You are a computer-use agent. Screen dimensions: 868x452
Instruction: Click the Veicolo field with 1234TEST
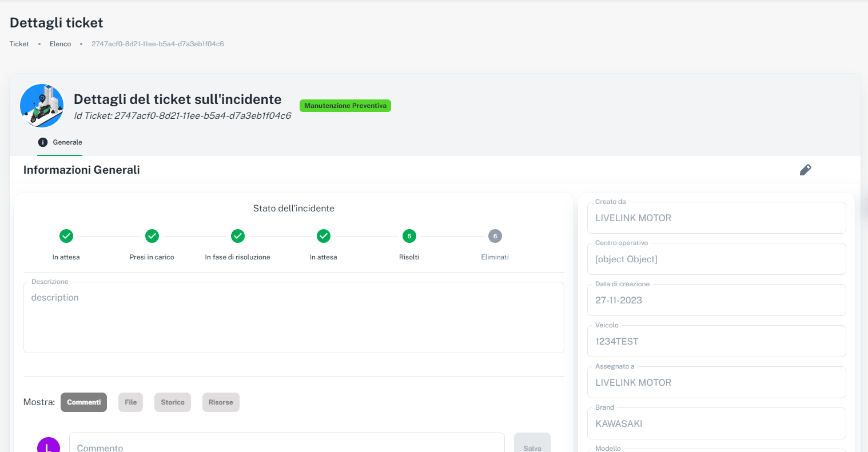coord(716,341)
